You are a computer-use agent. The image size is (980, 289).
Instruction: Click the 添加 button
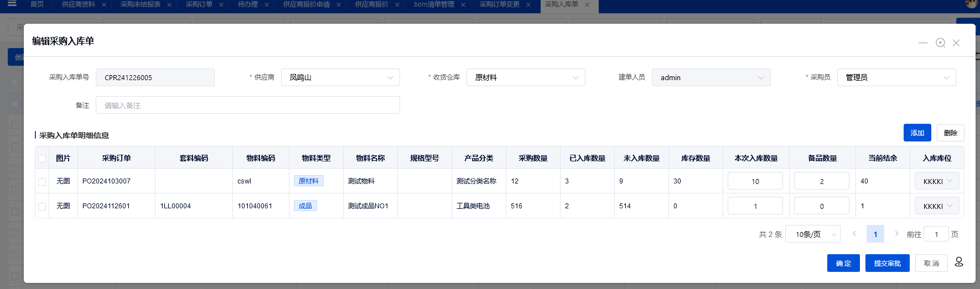tap(917, 133)
